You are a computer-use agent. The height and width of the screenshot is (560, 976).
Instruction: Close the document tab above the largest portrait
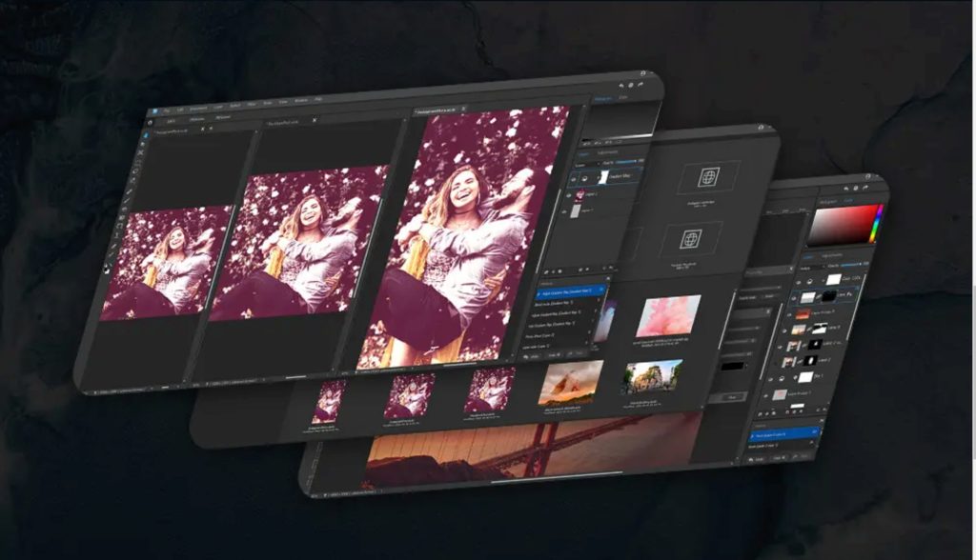464,109
